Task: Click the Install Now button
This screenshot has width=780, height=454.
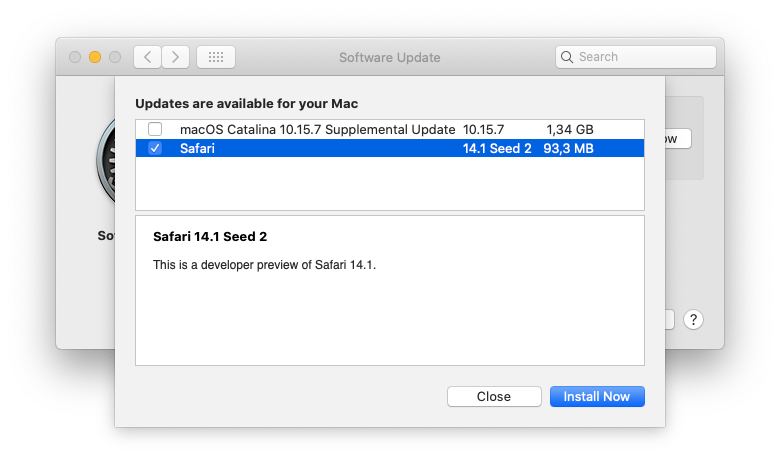Action: pos(597,396)
